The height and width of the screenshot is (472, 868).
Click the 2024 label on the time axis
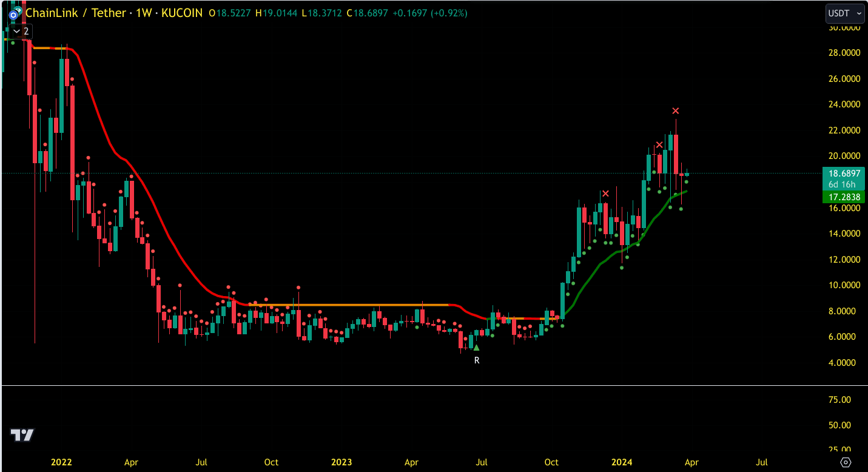click(622, 462)
